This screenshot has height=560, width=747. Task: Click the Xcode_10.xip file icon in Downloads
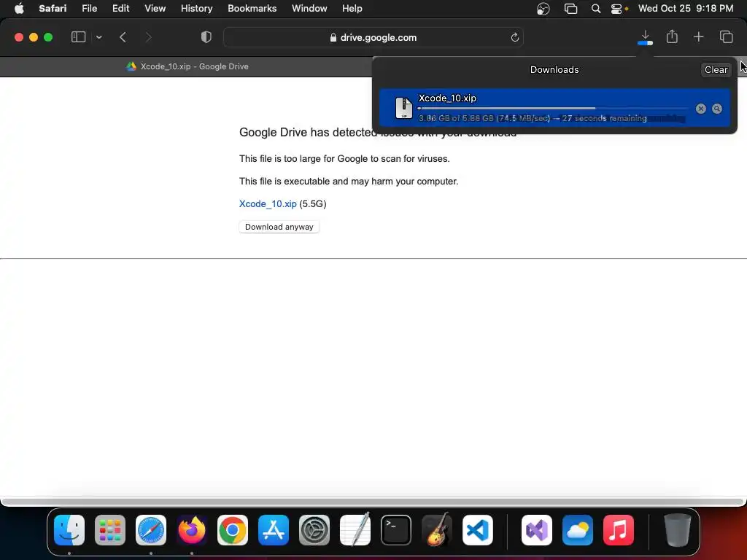click(404, 108)
